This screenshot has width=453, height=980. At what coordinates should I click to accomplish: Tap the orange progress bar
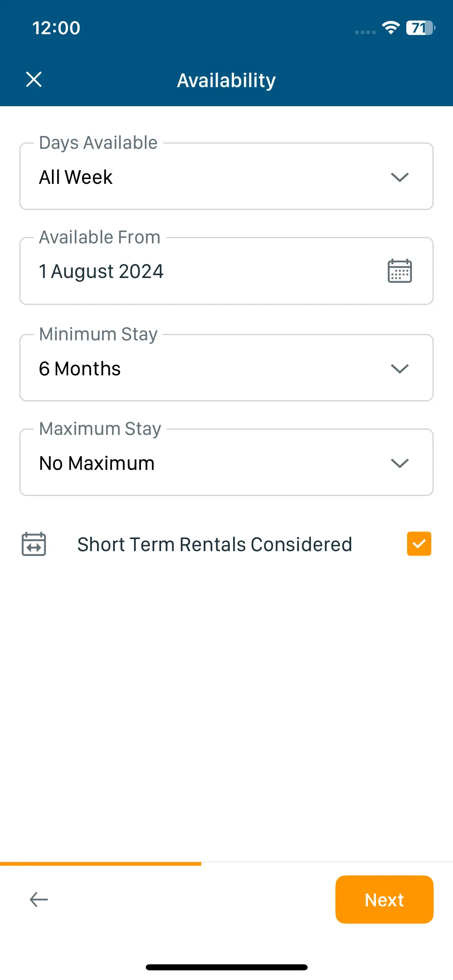(101, 864)
